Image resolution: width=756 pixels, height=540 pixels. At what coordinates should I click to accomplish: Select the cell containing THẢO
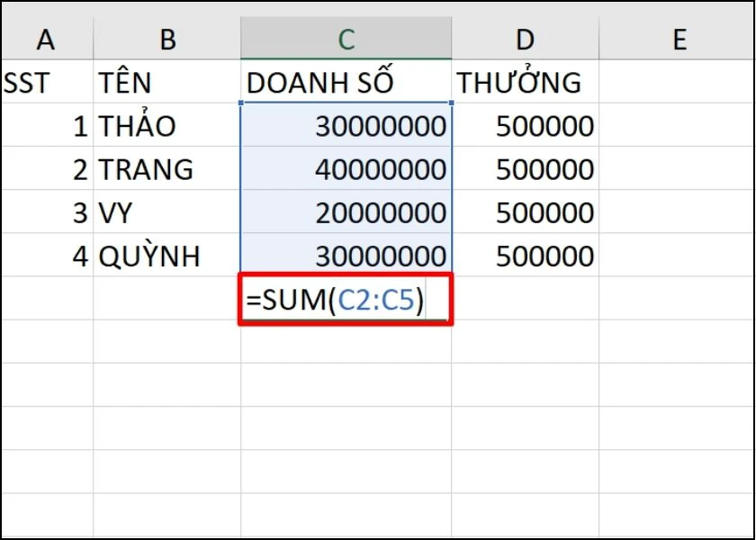point(166,125)
